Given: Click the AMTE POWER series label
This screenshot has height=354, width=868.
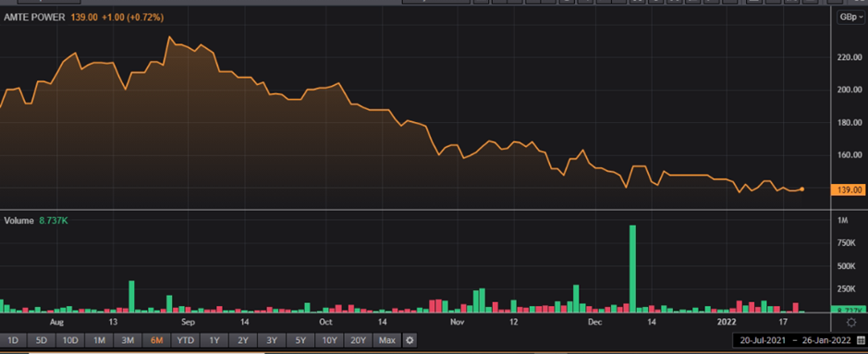Looking at the screenshot, I should tap(35, 18).
